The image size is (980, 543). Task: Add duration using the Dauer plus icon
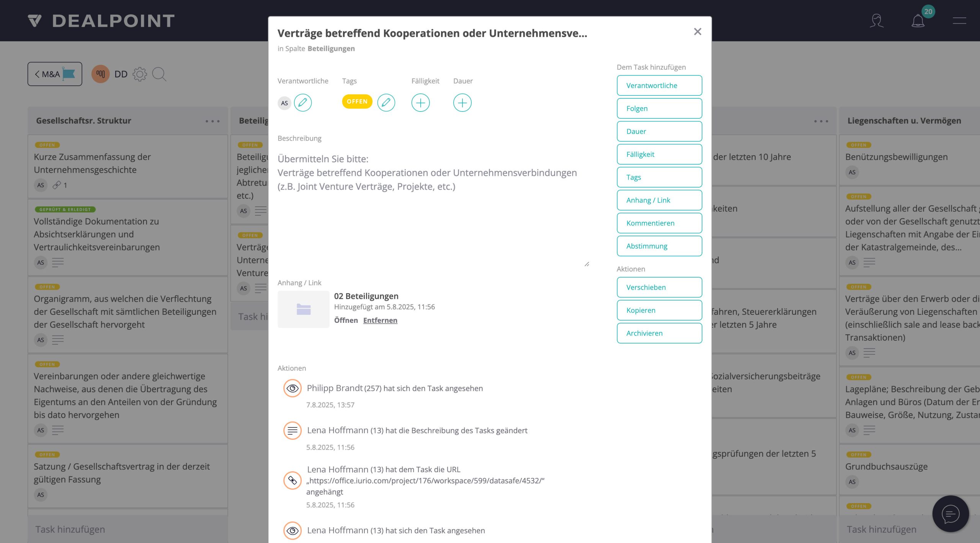point(462,103)
